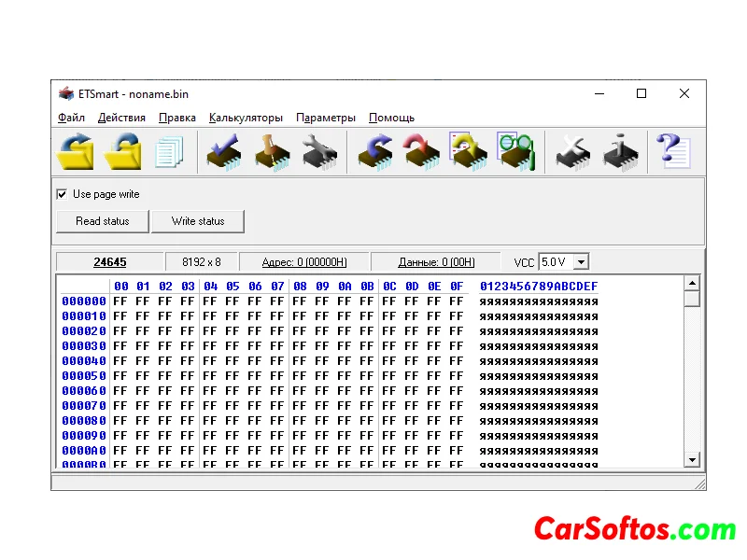Click the chip icon with X mark
Viewport: 747px width, 560px height.
click(x=572, y=151)
